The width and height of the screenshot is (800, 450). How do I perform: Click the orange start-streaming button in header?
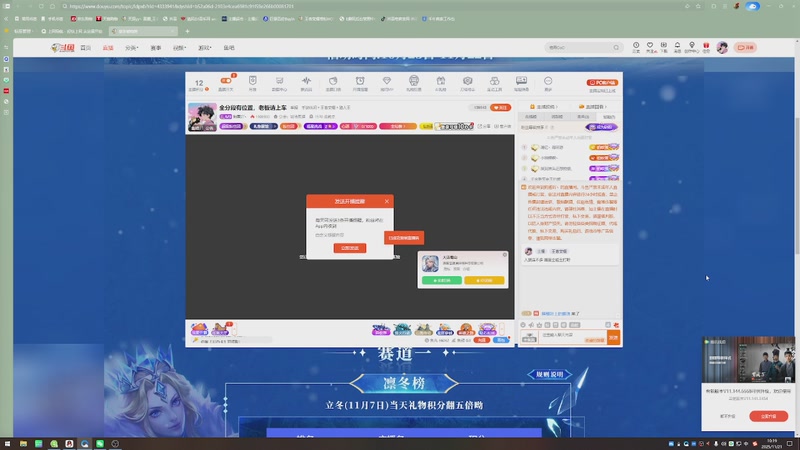(x=745, y=47)
